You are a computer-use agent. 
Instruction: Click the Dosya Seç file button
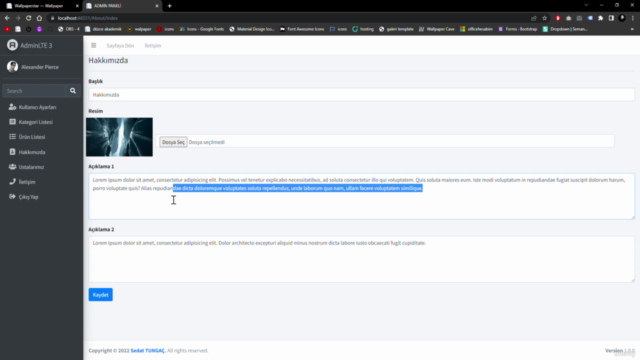(173, 142)
